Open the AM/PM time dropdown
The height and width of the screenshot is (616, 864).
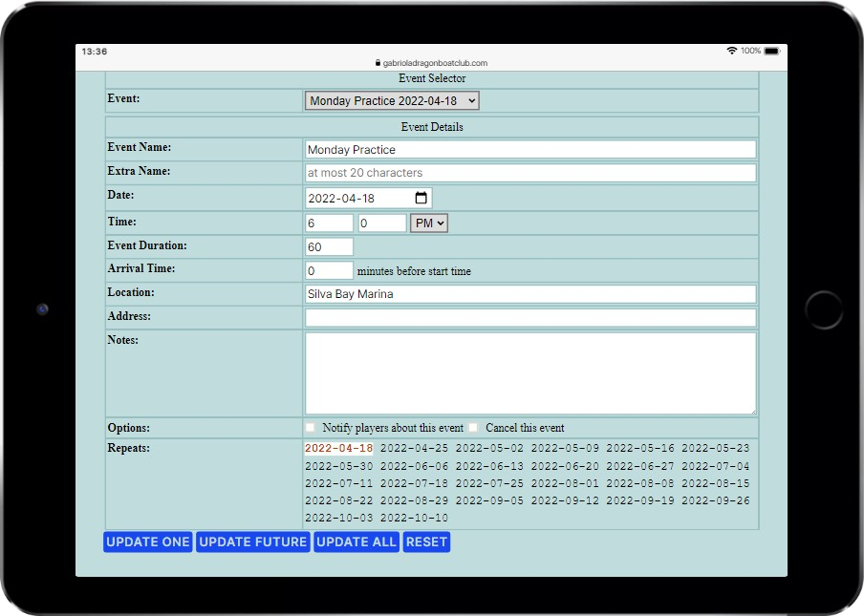coord(429,223)
